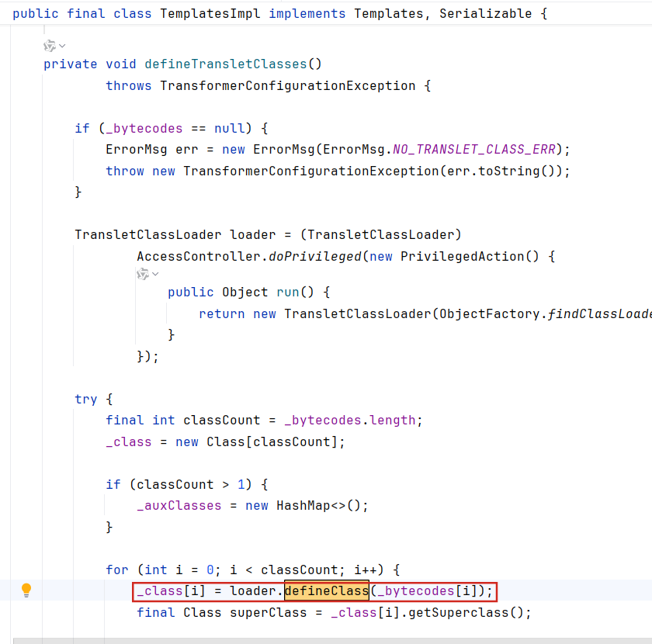Screen dimensions: 652x644
Task: Click 'AccessController' class name
Action: (x=199, y=257)
